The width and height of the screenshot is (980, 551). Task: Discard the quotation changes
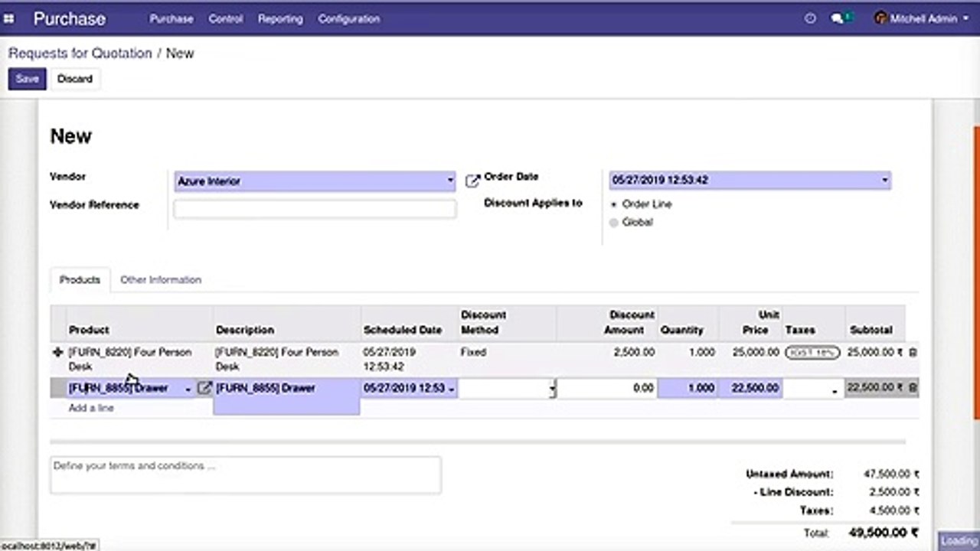[75, 79]
